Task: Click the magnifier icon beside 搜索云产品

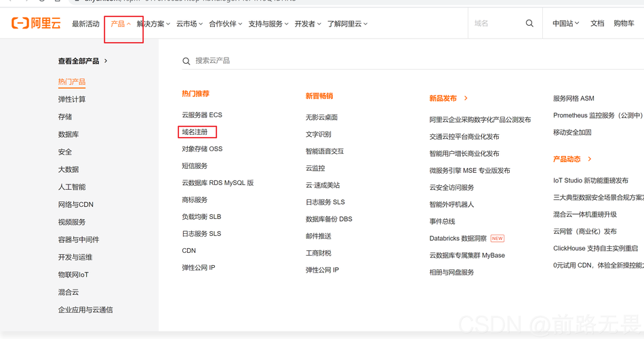Action: [x=186, y=61]
